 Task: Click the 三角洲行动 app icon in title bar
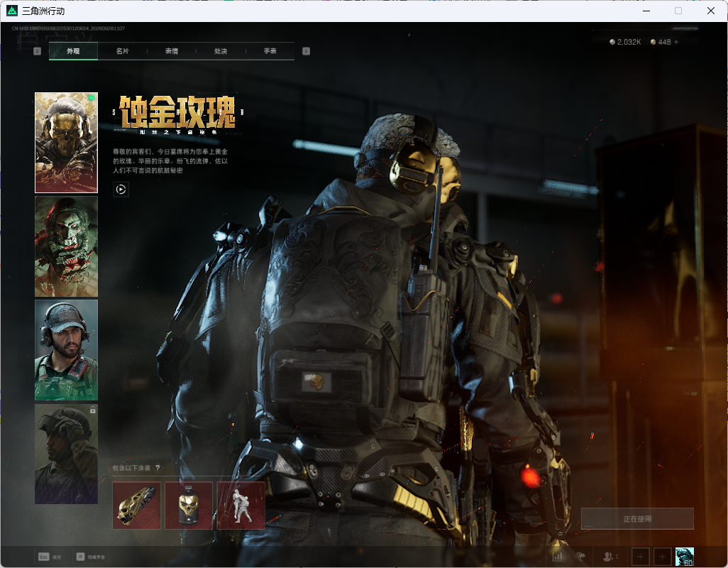(x=12, y=11)
